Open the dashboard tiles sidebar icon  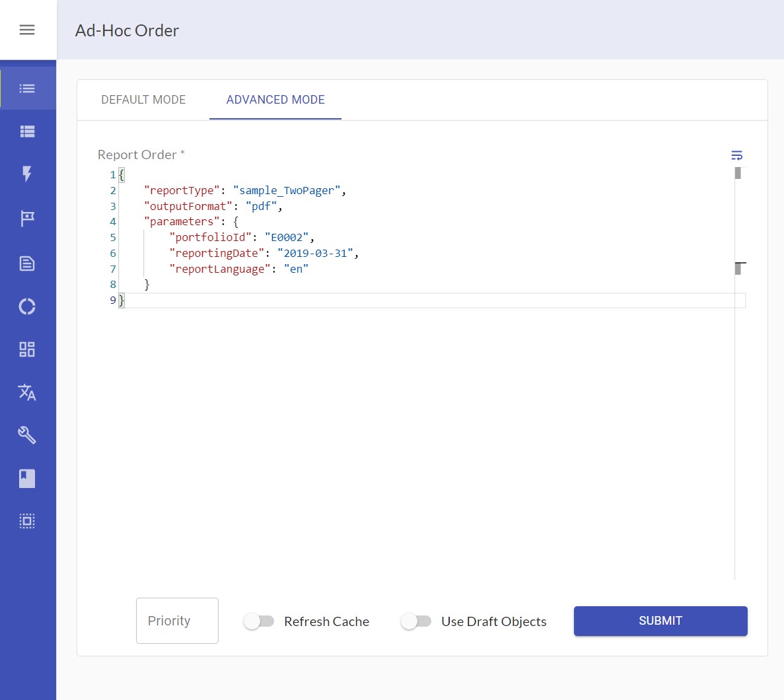pos(27,349)
